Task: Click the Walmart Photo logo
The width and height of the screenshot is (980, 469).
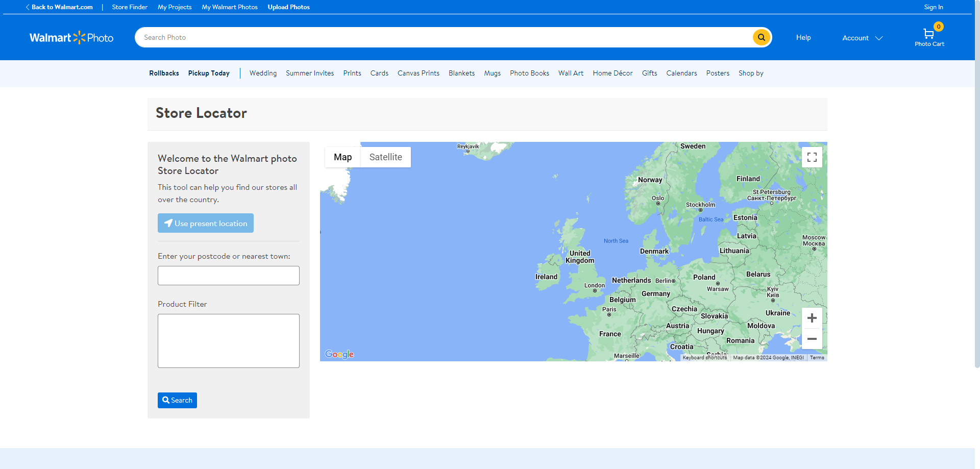Action: tap(71, 38)
